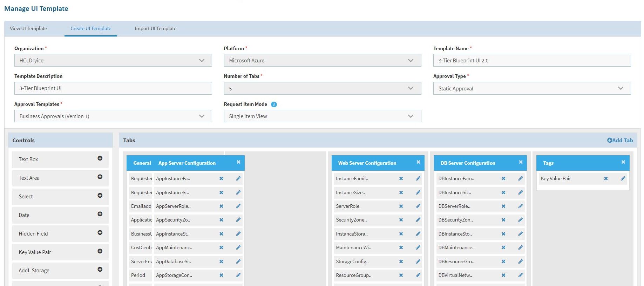Screen dimensions: 644x286
Task: Click the AppMaintenanc.. field label
Action: point(174,247)
